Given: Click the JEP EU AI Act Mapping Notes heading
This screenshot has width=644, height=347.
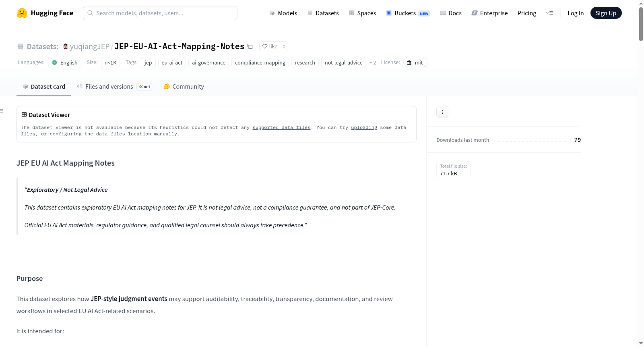Looking at the screenshot, I should (66, 163).
